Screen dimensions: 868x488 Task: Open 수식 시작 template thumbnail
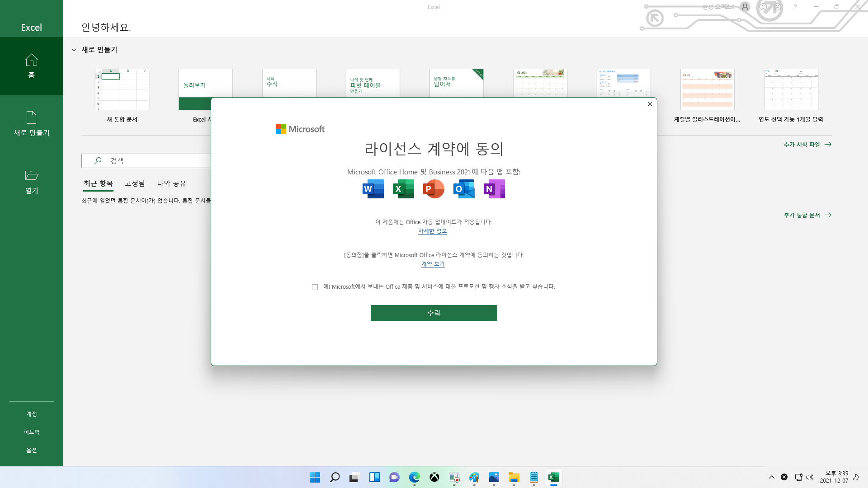pos(289,83)
